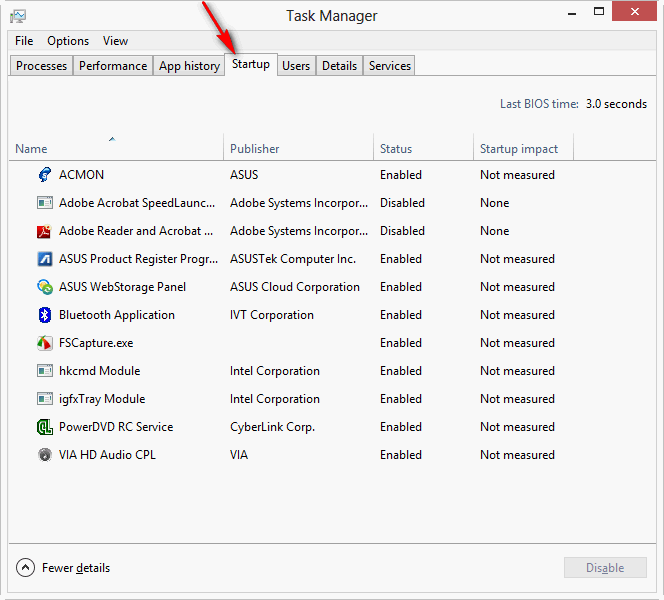Click the VIA HD Audio CPL icon

click(x=44, y=455)
